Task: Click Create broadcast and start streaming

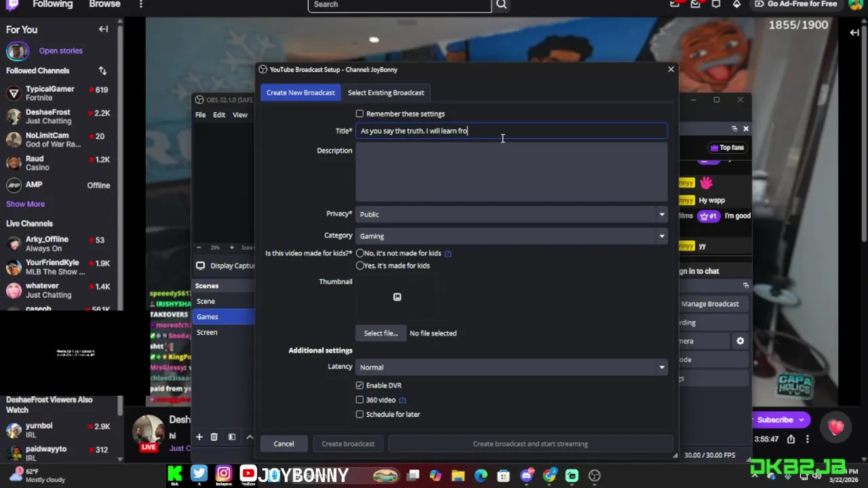Action: [530, 444]
